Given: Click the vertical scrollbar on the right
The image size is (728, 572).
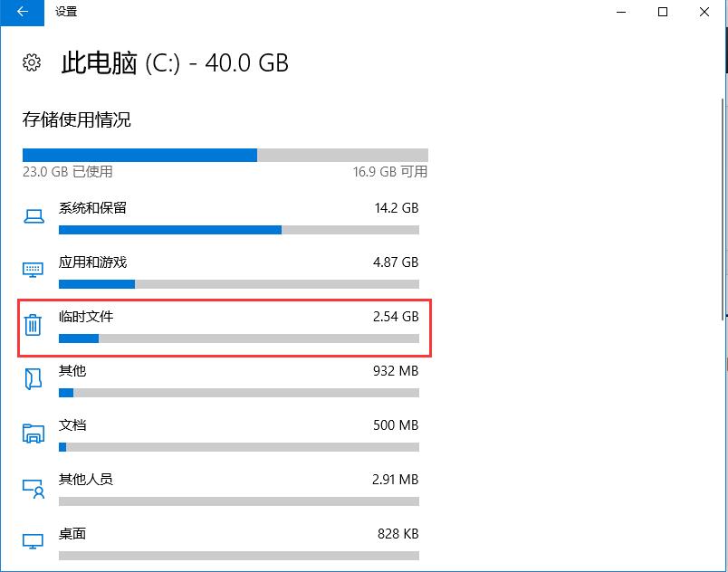Looking at the screenshot, I should 723,209.
